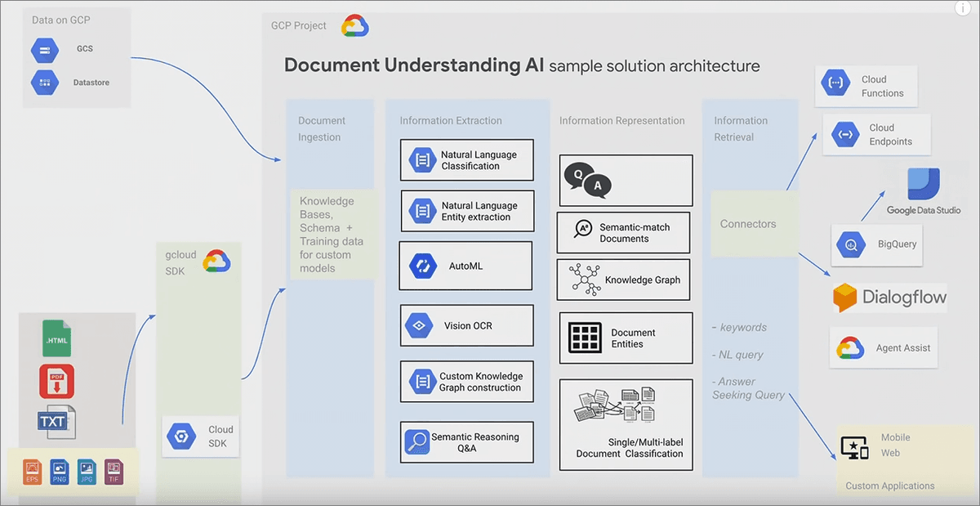The width and height of the screenshot is (980, 506).
Task: Click the AutoML icon
Action: tap(424, 266)
